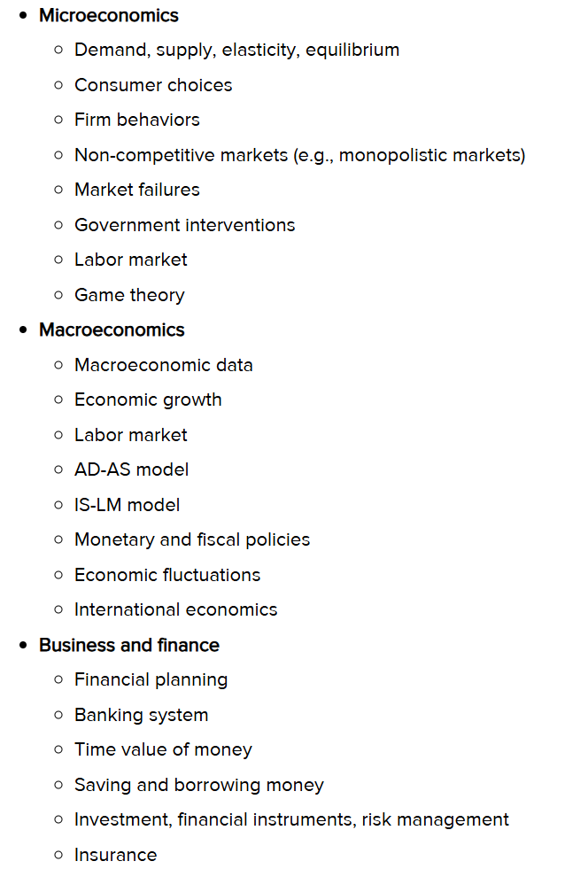This screenshot has height=869, width=588.
Task: Select the AD-AS model item
Action: 131,469
